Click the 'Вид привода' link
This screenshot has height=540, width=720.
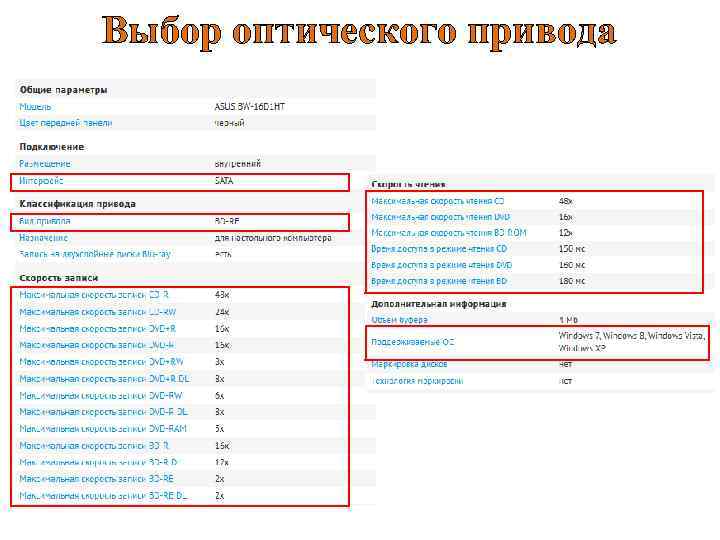pyautogui.click(x=45, y=221)
